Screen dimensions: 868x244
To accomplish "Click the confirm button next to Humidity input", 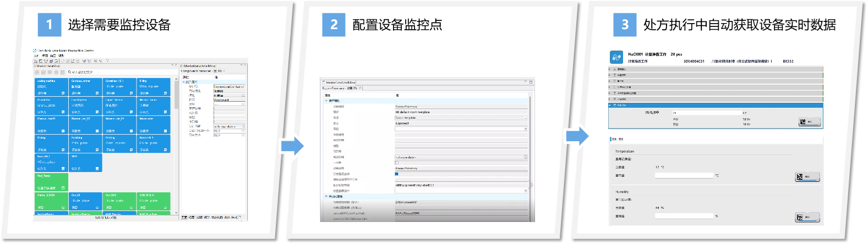I will pyautogui.click(x=807, y=218).
